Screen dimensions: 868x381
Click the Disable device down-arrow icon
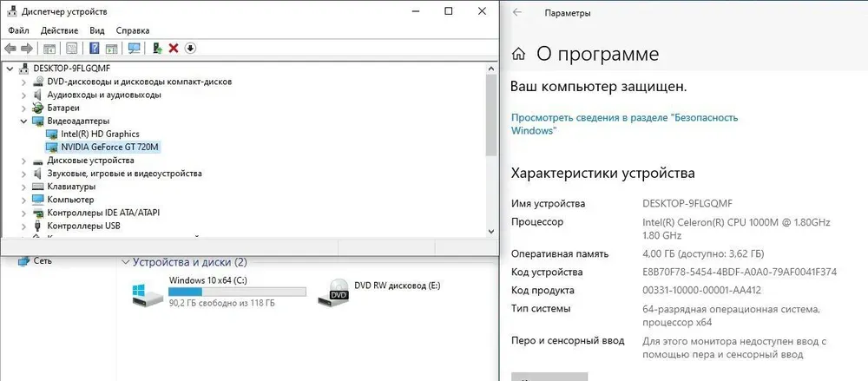click(x=190, y=48)
